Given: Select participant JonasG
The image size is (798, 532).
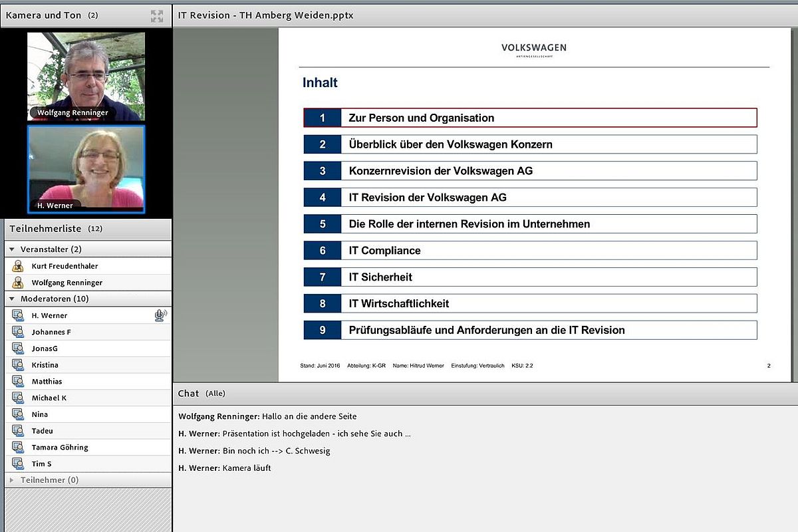Looking at the screenshot, I should point(88,348).
